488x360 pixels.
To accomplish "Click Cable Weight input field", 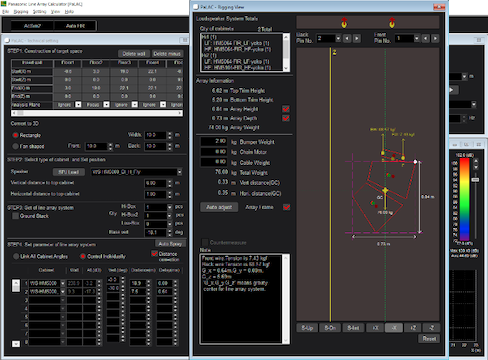I will pos(214,162).
